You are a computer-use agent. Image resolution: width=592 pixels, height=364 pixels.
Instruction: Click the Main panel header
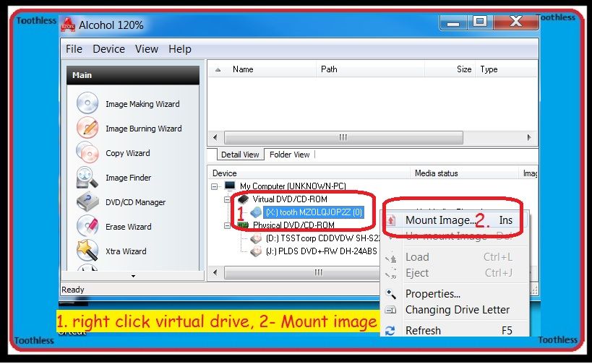(133, 75)
